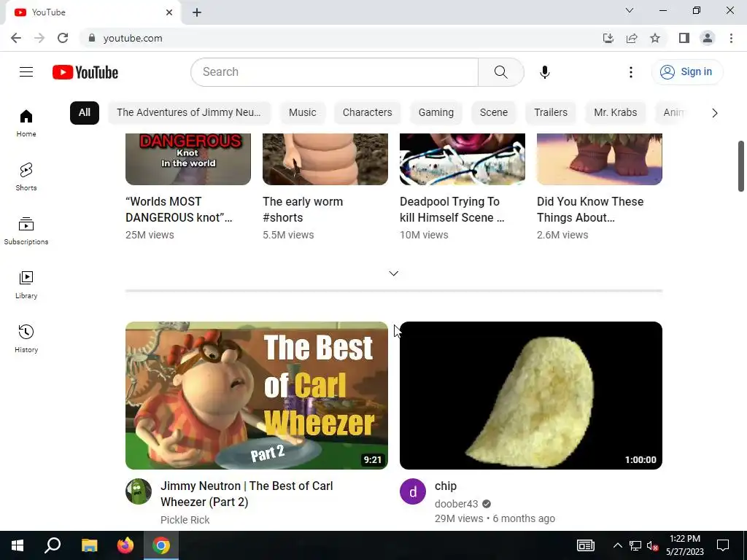
Task: Click taskbar clock 1:22 PM
Action: click(x=684, y=545)
